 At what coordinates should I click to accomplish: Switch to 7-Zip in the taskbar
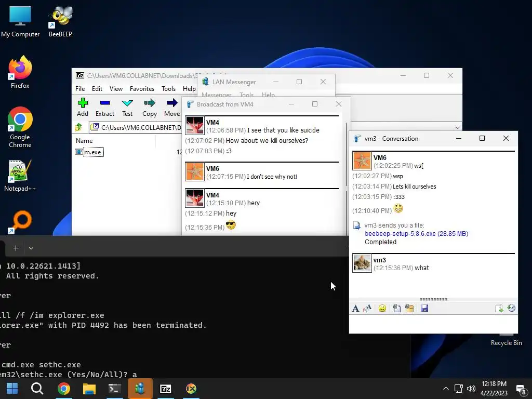tap(166, 389)
